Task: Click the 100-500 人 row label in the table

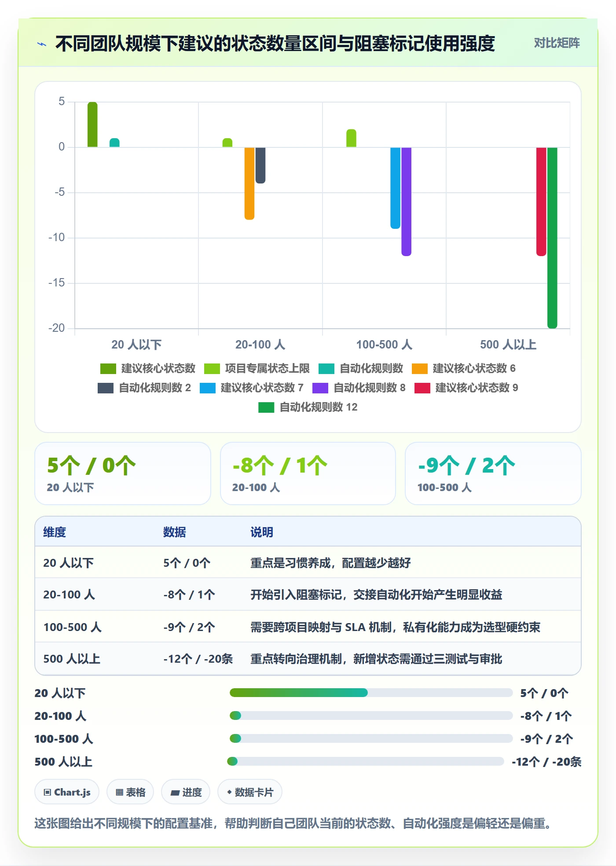Action: [x=73, y=627]
